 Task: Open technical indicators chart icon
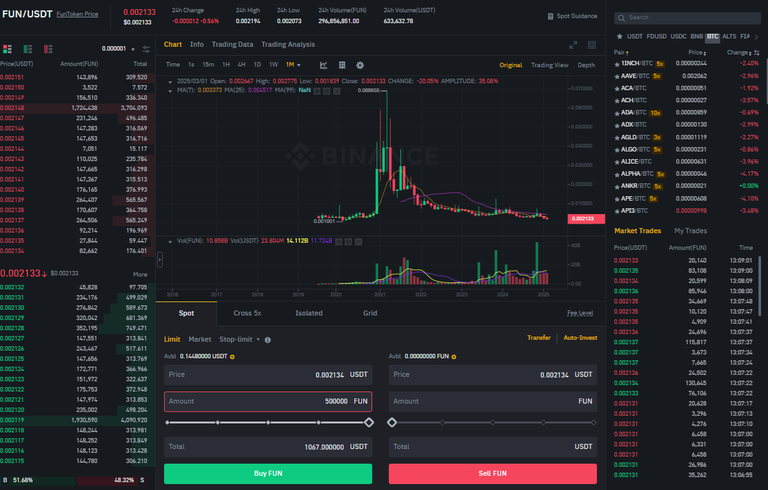323,65
